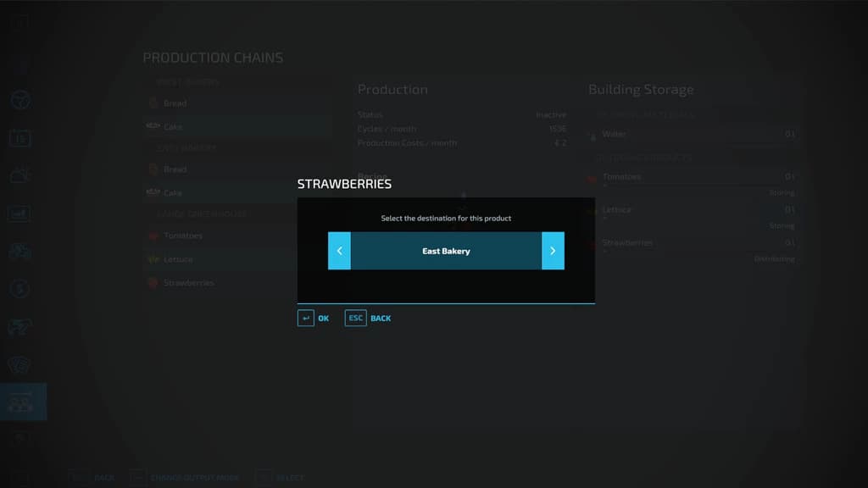Click the Production Costs / month label
The height and width of the screenshot is (488, 868).
coord(408,142)
